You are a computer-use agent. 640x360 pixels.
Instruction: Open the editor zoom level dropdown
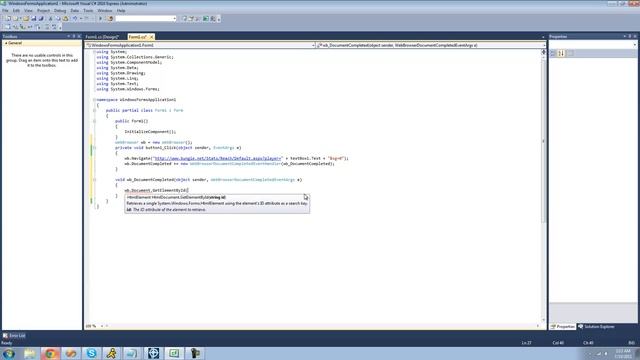point(102,326)
